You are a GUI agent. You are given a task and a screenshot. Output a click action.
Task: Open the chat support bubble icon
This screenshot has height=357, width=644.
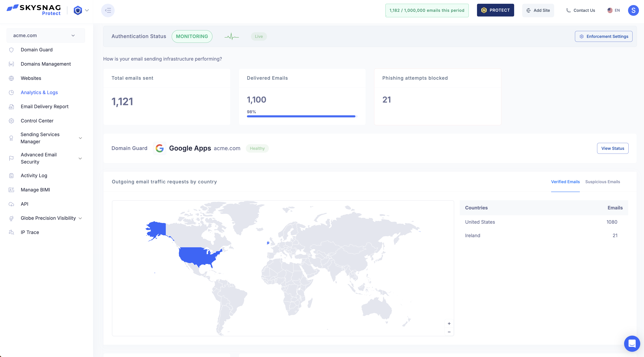(x=632, y=343)
